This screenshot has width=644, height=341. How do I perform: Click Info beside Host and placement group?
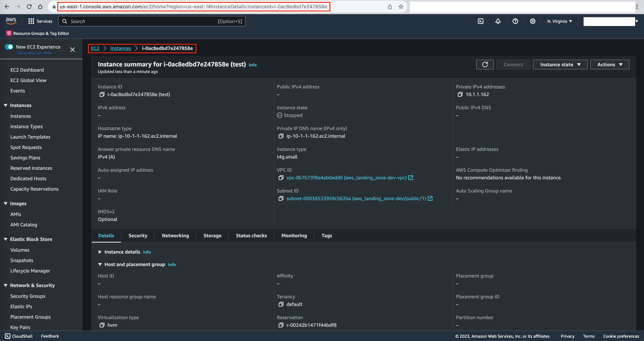172,265
